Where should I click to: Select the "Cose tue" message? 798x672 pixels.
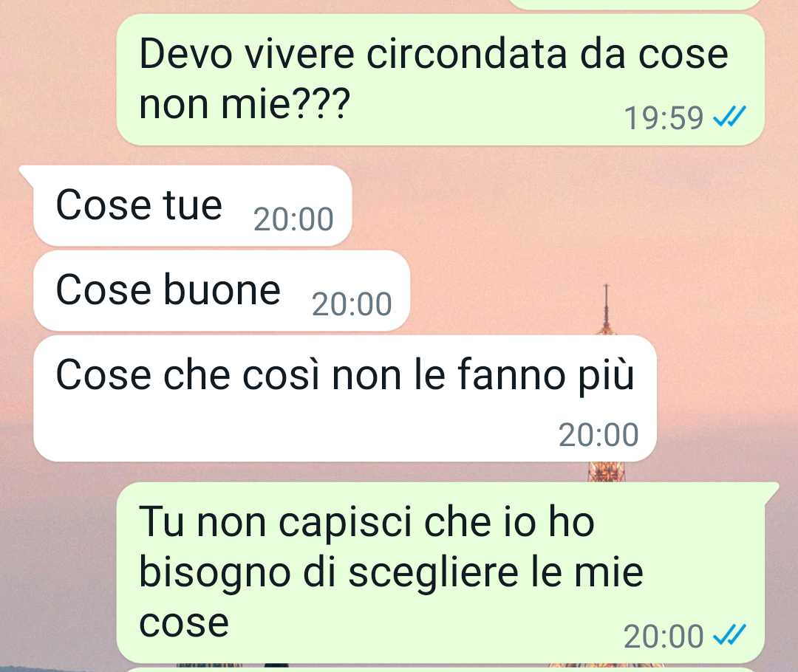click(x=192, y=206)
